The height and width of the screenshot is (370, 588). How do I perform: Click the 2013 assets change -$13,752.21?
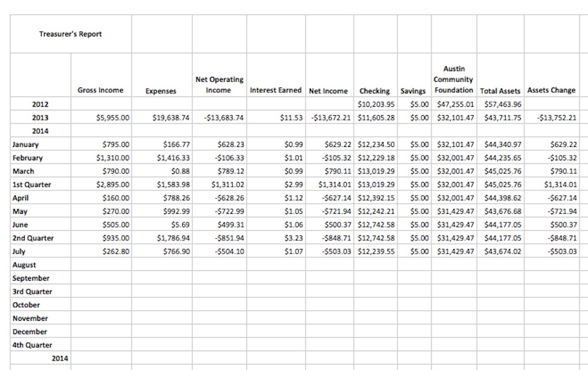[557, 117]
